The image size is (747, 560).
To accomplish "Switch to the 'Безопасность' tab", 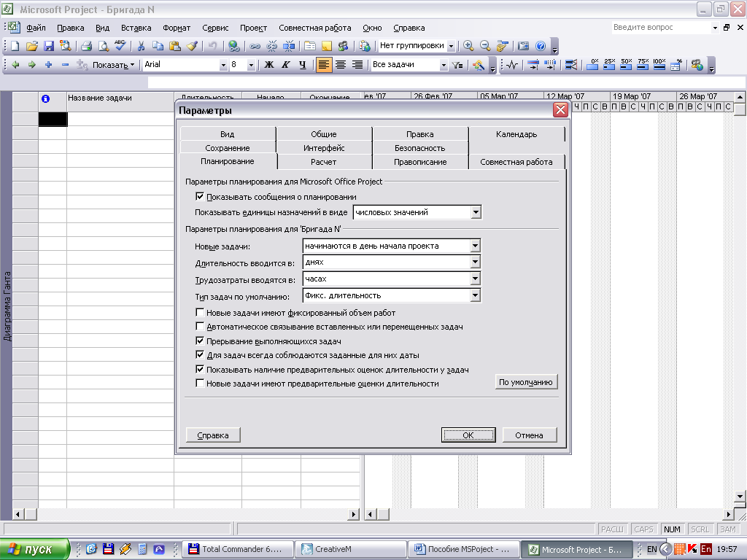I will click(x=419, y=148).
